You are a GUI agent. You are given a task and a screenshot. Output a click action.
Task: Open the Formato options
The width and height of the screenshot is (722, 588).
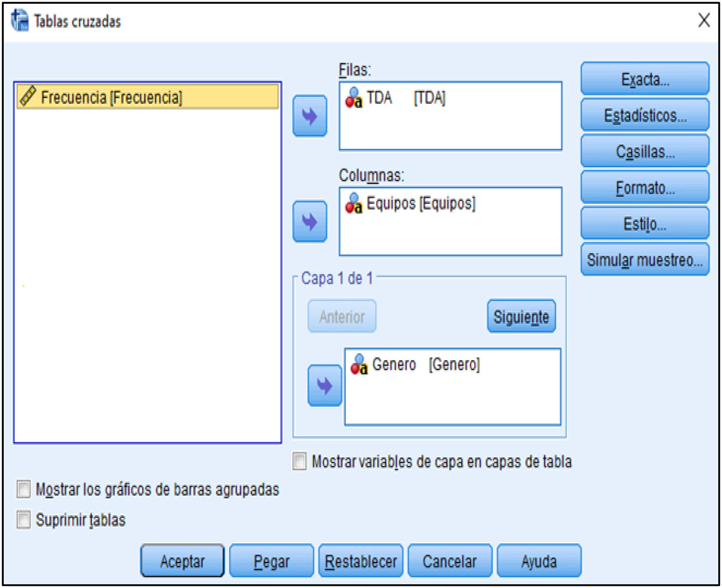pos(645,187)
